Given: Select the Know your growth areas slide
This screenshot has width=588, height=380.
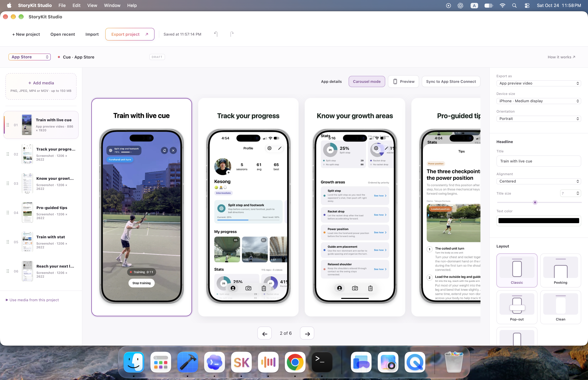Looking at the screenshot, I should pos(355,207).
